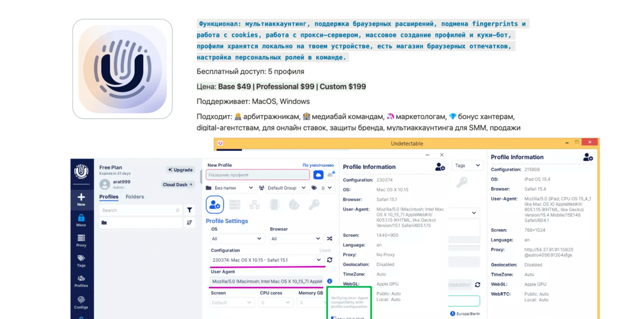Click the profile name input field
Viewport: 644px width, 319px height.
tap(258, 175)
